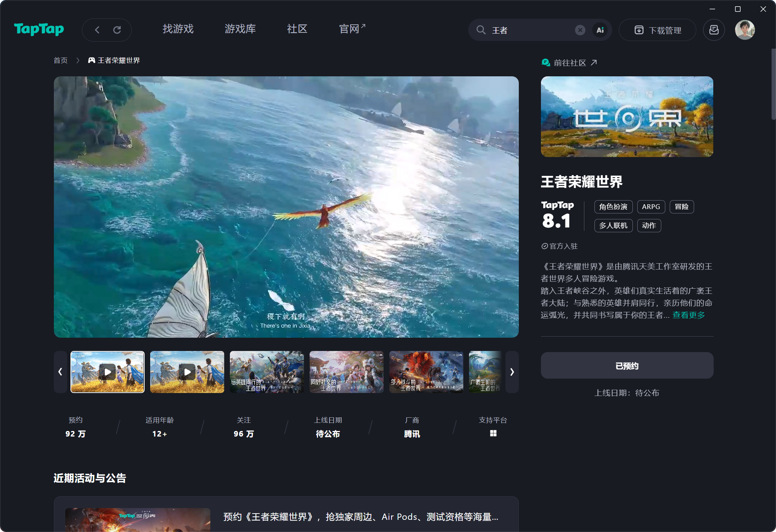Click 官方入驻 verified badge
776x532 pixels.
click(559, 246)
